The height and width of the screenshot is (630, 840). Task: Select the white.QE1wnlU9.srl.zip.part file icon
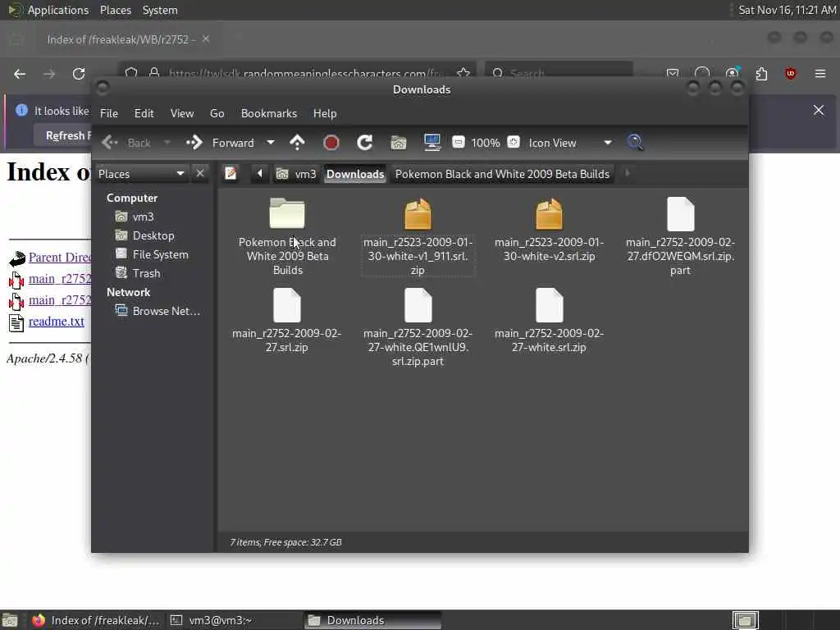tap(418, 305)
